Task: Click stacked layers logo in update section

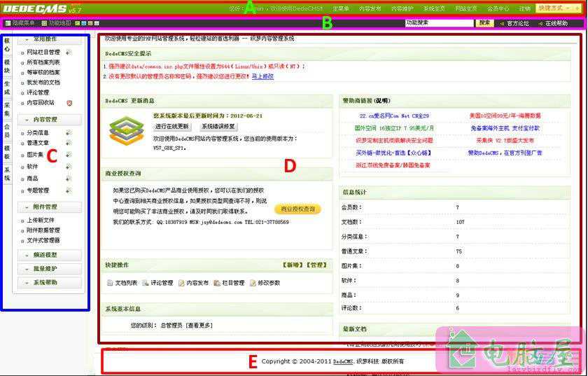Action: click(127, 131)
